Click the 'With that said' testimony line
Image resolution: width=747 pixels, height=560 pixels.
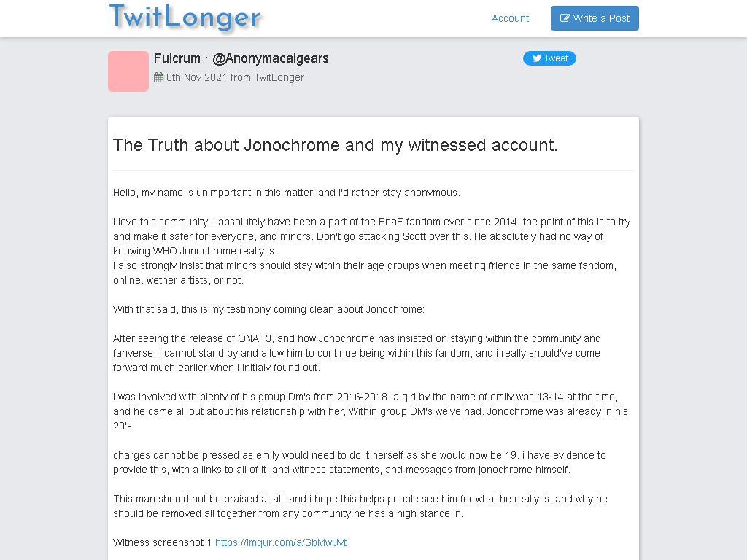click(x=268, y=309)
